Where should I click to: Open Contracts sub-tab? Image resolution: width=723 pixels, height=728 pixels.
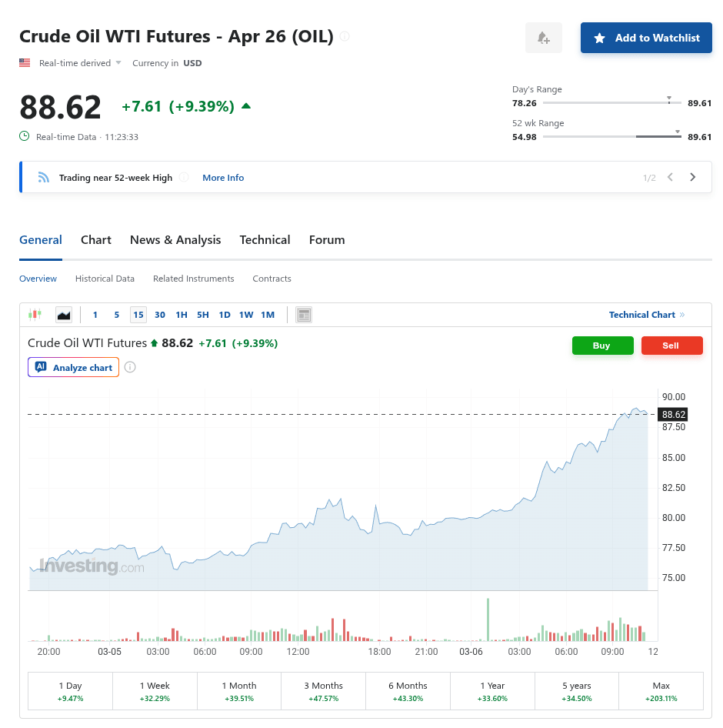click(272, 279)
